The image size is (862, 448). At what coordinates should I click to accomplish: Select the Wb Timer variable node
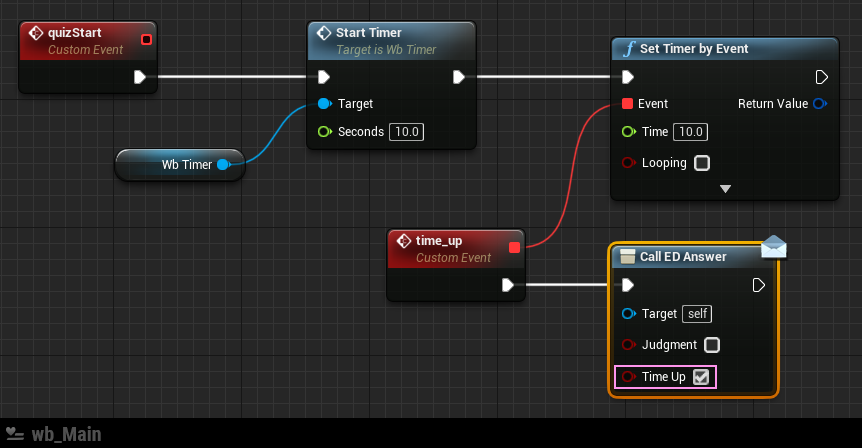click(180, 164)
